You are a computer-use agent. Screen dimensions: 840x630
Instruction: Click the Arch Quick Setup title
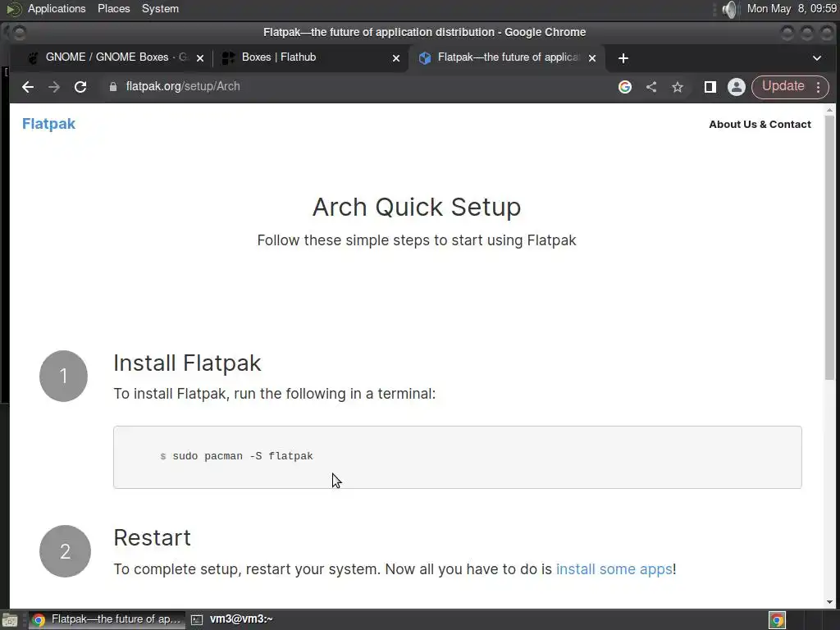pos(416,207)
